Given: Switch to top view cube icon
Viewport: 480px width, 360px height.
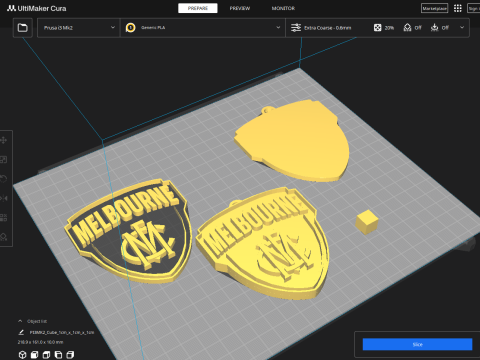Looking at the screenshot, I should [46, 354].
